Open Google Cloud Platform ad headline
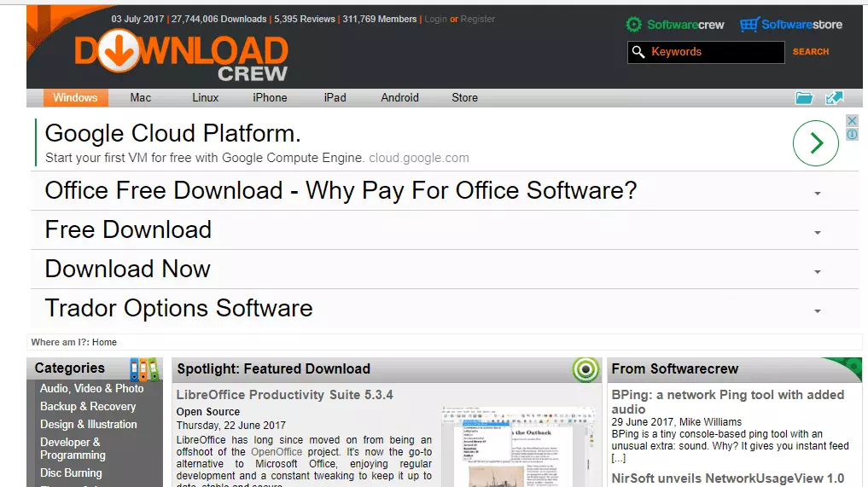The image size is (868, 487). pos(172,133)
